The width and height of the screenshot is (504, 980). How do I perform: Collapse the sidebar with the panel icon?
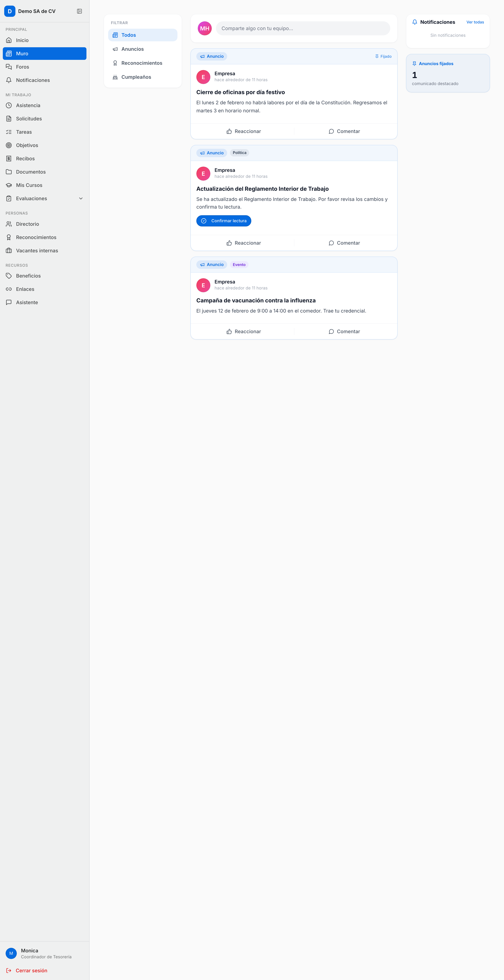tap(79, 11)
